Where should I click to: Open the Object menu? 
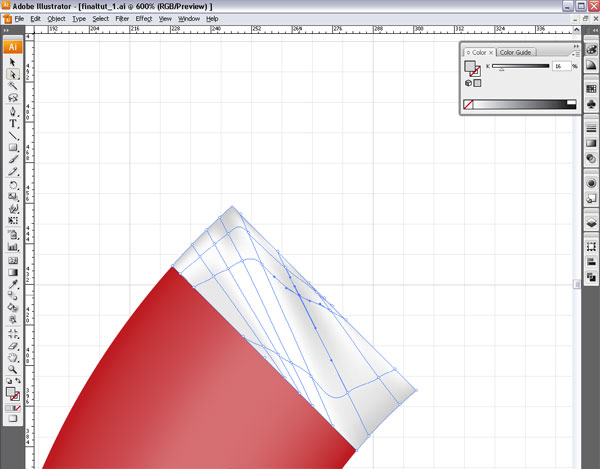56,19
